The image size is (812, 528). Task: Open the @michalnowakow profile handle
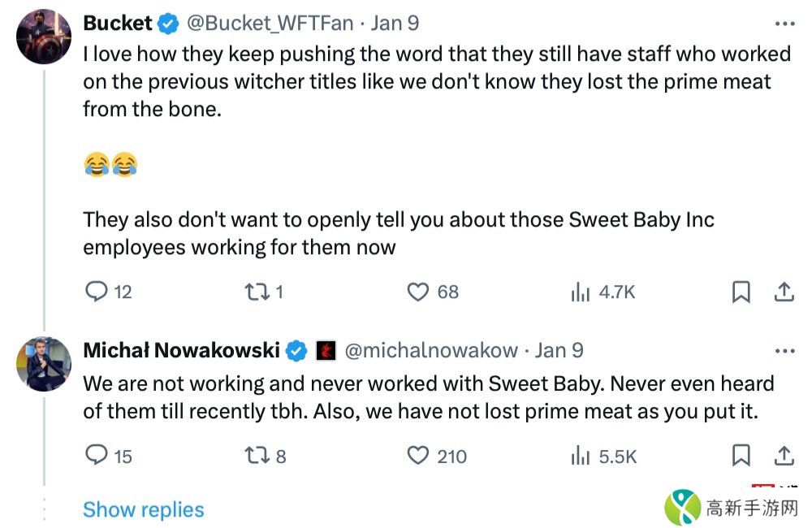[431, 350]
